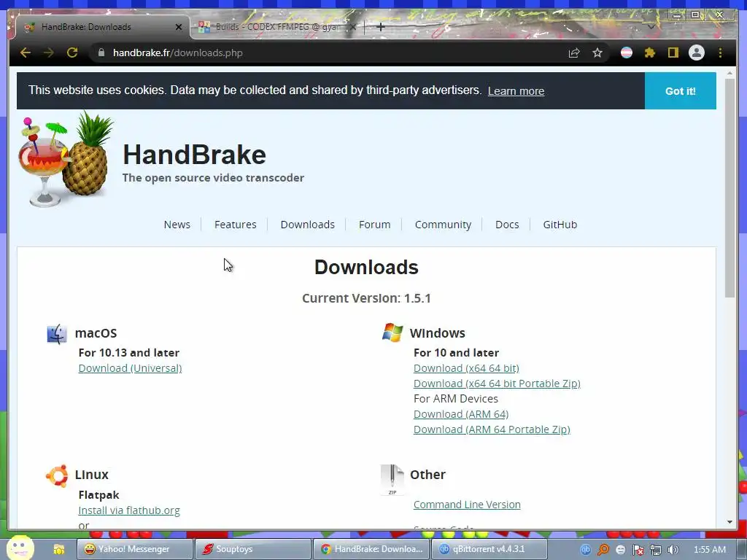Open the taskbar folder quick-launch icon
747x560 pixels.
(x=58, y=550)
